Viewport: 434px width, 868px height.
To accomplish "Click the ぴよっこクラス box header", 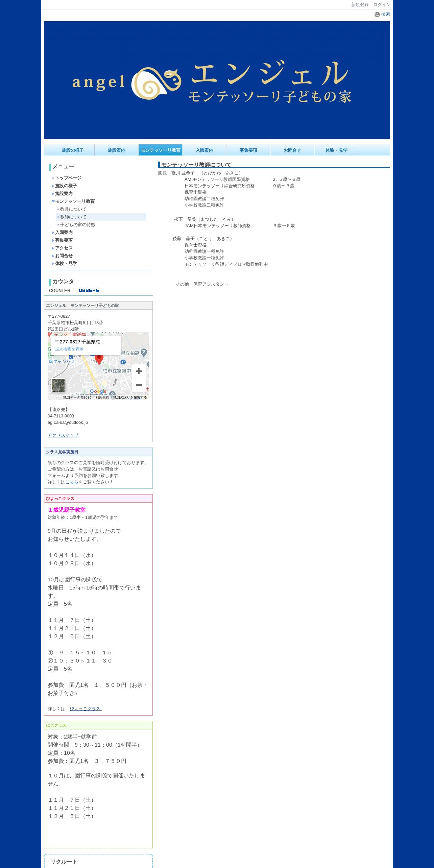I will pyautogui.click(x=98, y=499).
